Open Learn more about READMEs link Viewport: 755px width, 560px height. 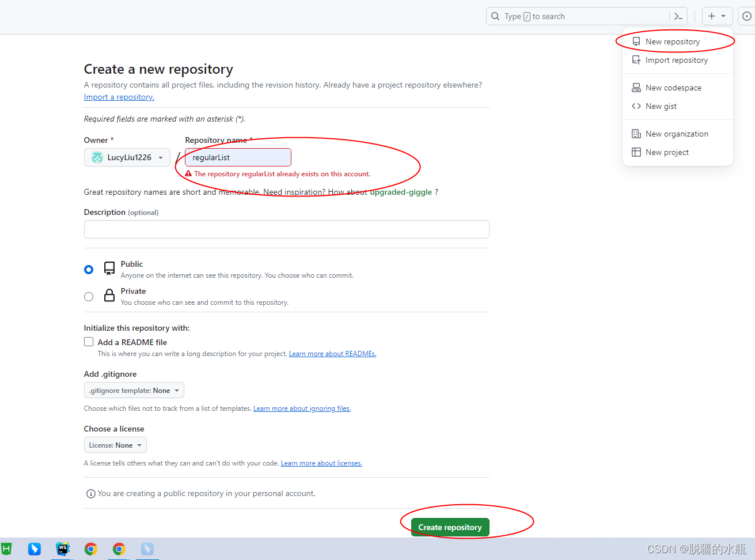(332, 354)
